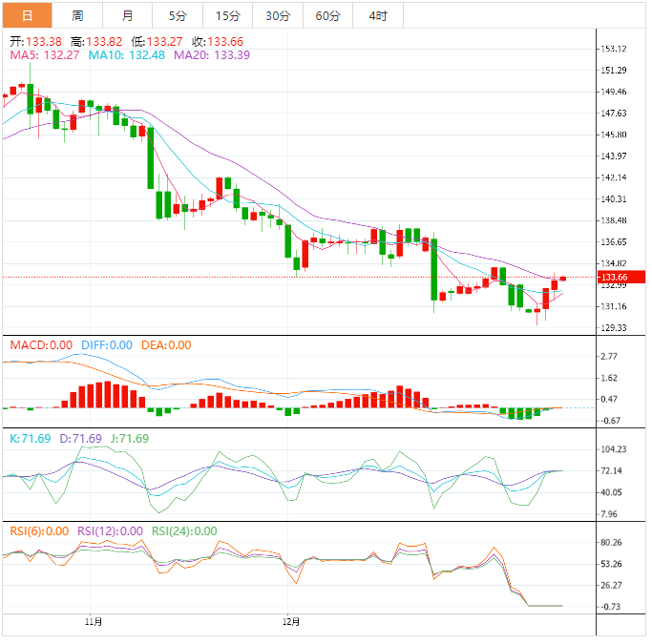Click the 136.65 price axis label
Image resolution: width=652 pixels, height=644 pixels.
pyautogui.click(x=613, y=241)
